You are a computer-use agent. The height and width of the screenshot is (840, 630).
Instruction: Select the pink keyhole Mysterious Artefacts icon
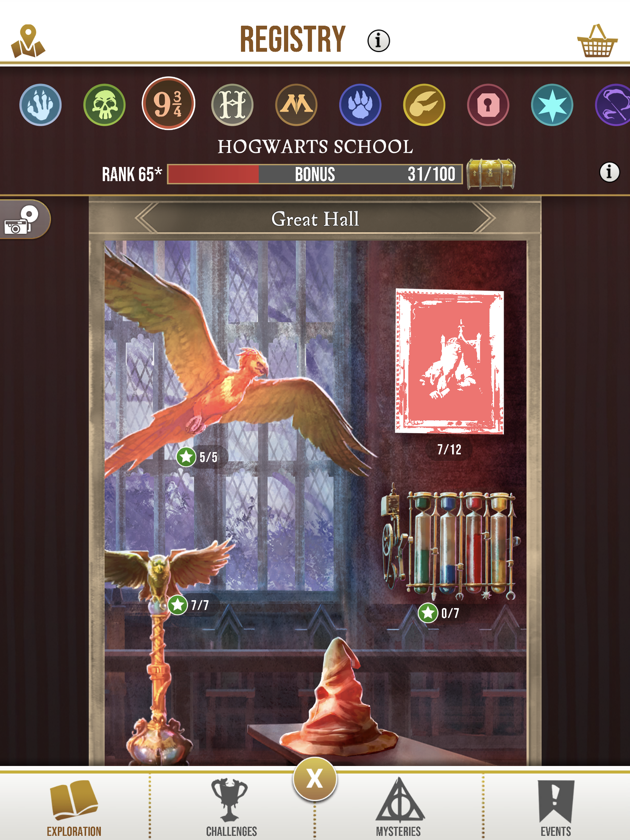(x=488, y=105)
